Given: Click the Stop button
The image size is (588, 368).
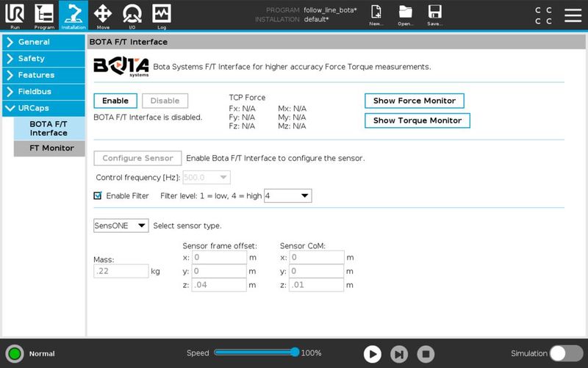Looking at the screenshot, I should pyautogui.click(x=426, y=354).
